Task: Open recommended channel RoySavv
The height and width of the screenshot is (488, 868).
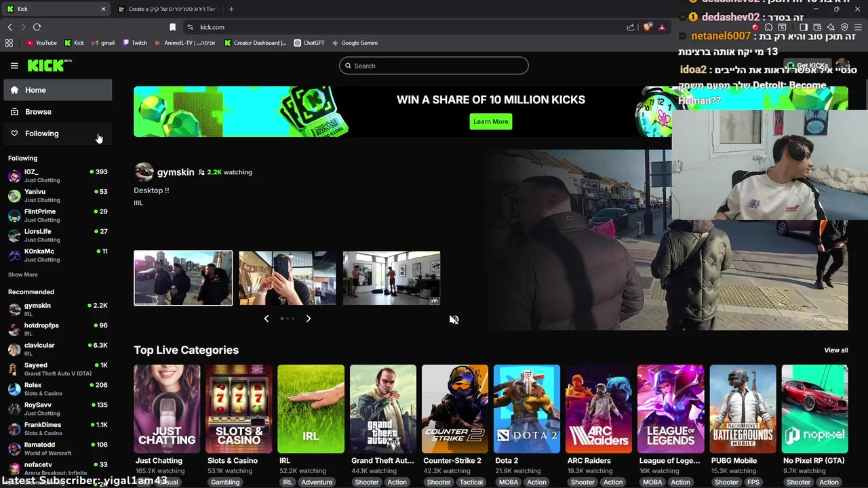Action: point(58,409)
